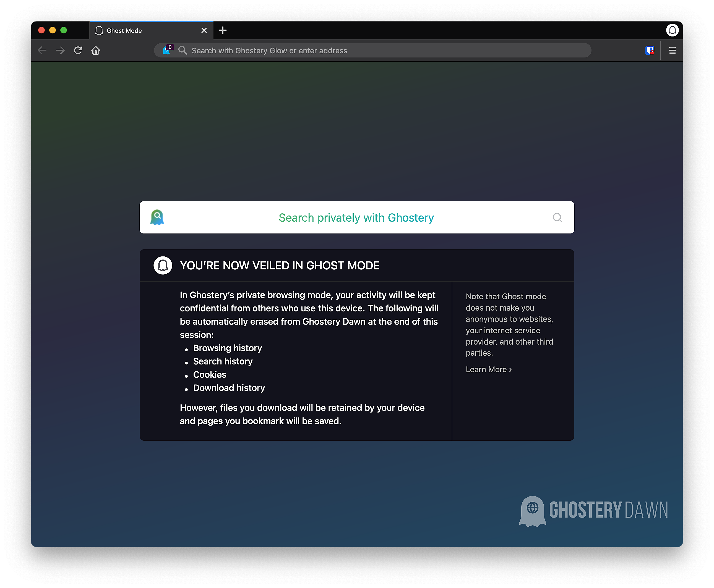
Task: Open a new tab with the plus button
Action: 223,30
